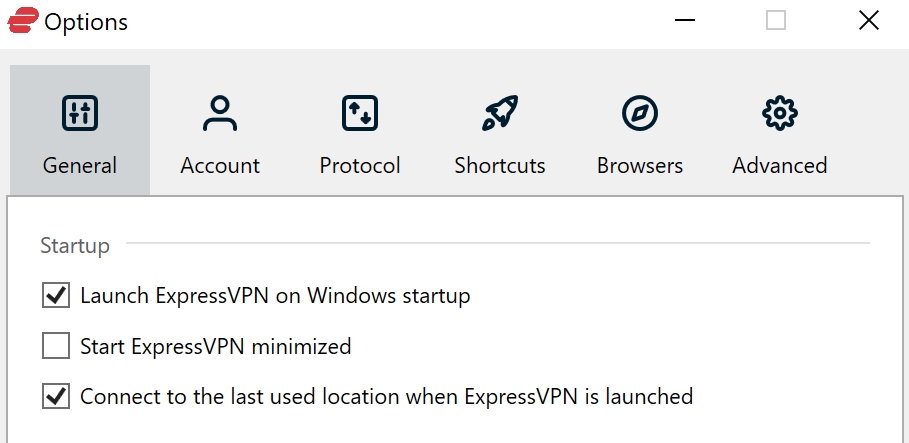Select the Shortcuts tab label
909x443 pixels.
500,166
